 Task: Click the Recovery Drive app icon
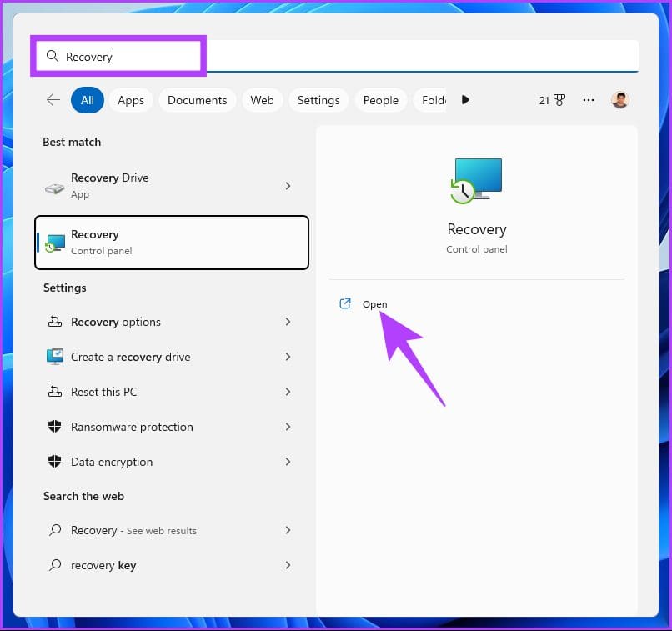55,188
